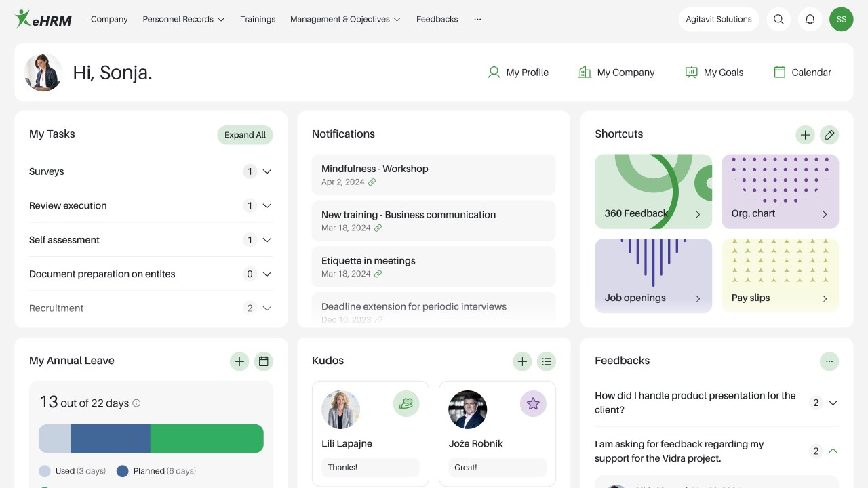Open the Org. chart shortcut tile
This screenshot has height=488, width=868.
780,191
